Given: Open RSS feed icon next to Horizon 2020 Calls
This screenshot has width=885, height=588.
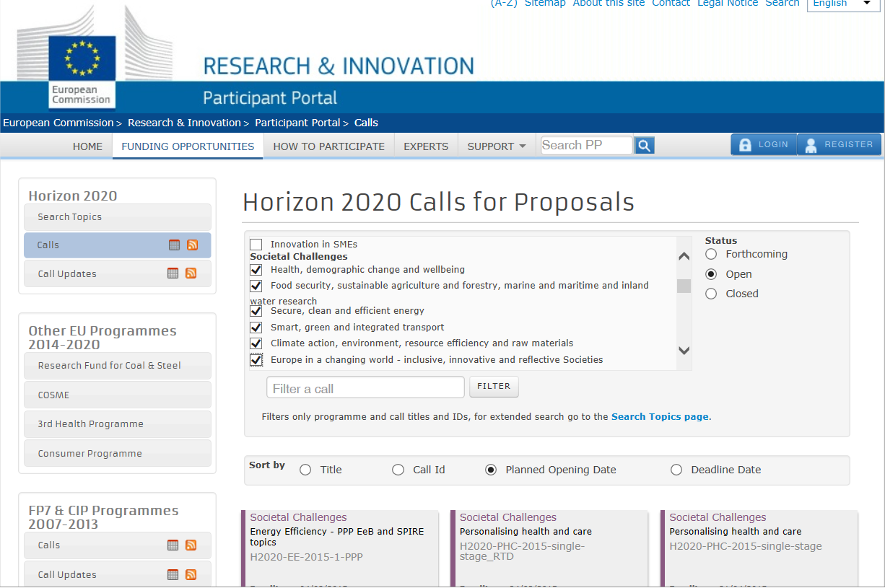Looking at the screenshot, I should click(x=192, y=245).
